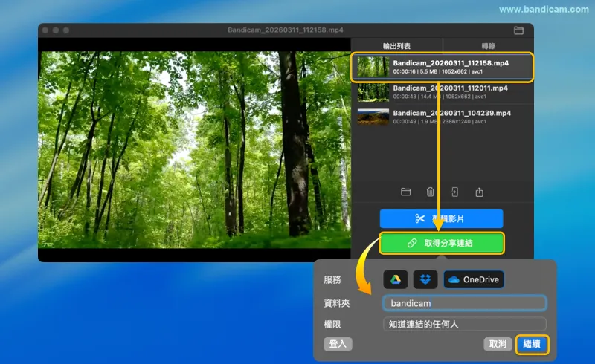This screenshot has height=364, width=595.
Task: Select Bandicam_20260311_104239.mp4 in output list
Action: tap(442, 117)
